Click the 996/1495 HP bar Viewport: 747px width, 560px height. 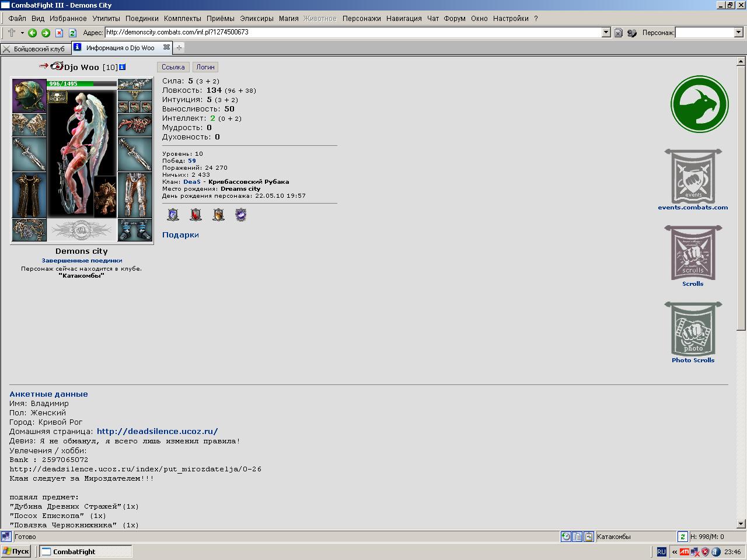pyautogui.click(x=82, y=84)
